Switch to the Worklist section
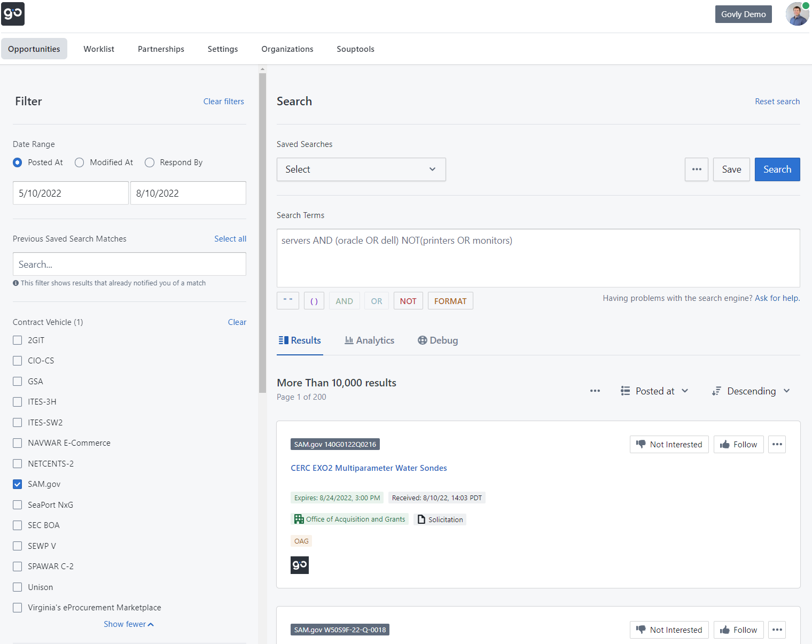 [98, 49]
